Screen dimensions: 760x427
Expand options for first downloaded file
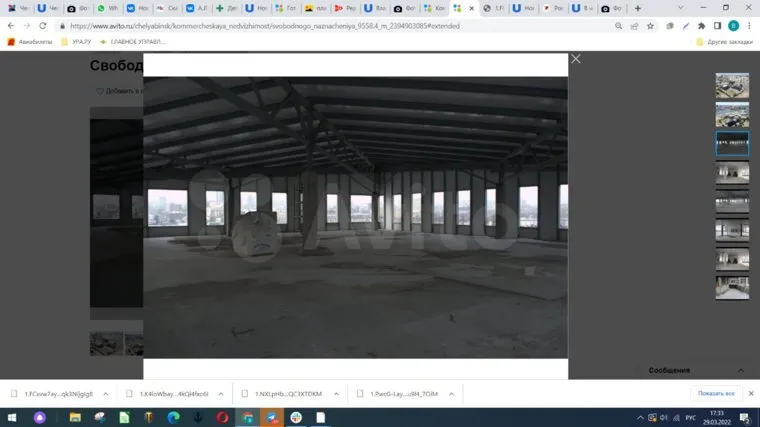(102, 394)
